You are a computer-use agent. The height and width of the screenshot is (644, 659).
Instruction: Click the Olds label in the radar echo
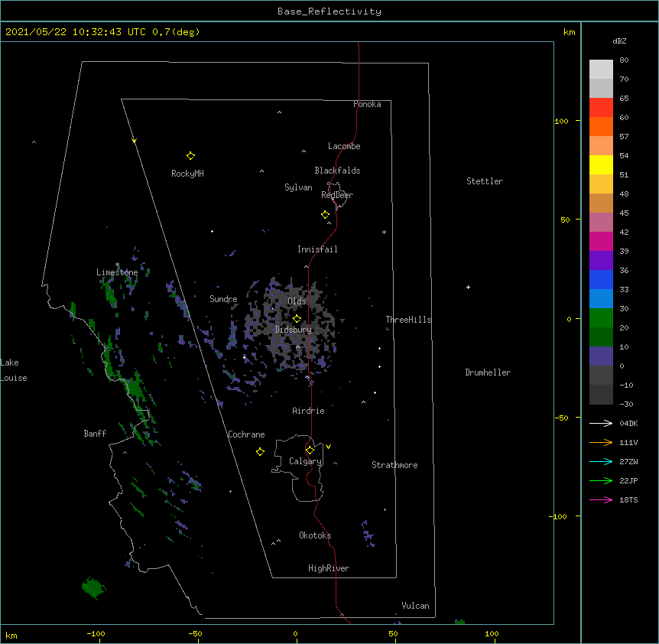[297, 301]
